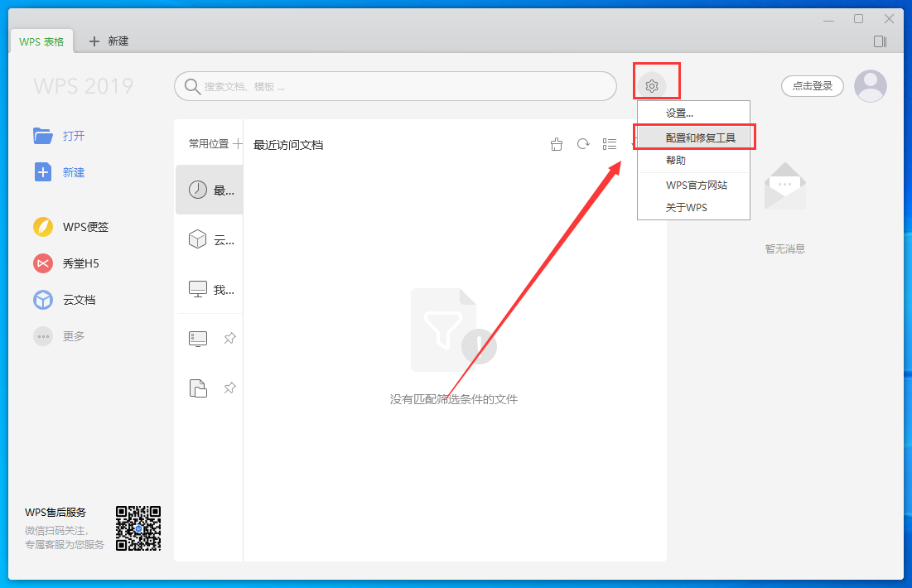Click the 没有匹配筛选条件的文件 message
Image resolution: width=912 pixels, height=588 pixels.
(453, 399)
